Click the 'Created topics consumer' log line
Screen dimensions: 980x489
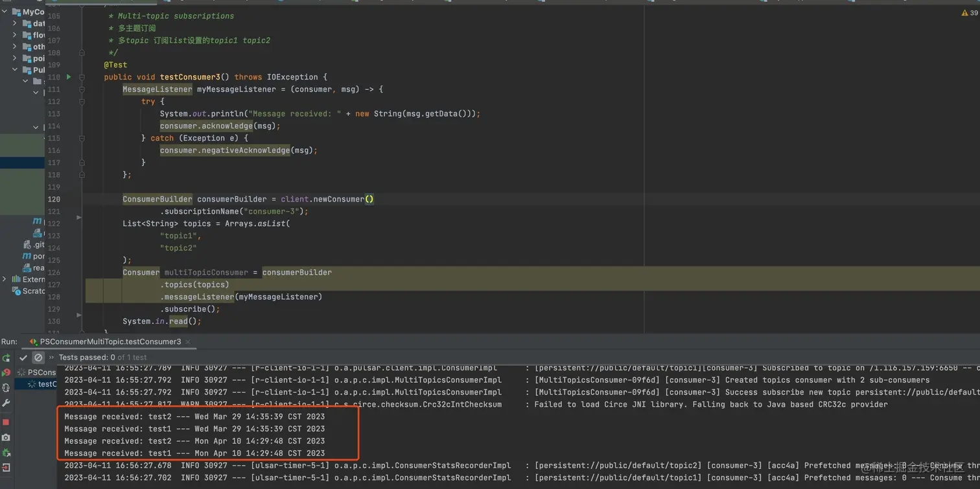point(496,380)
